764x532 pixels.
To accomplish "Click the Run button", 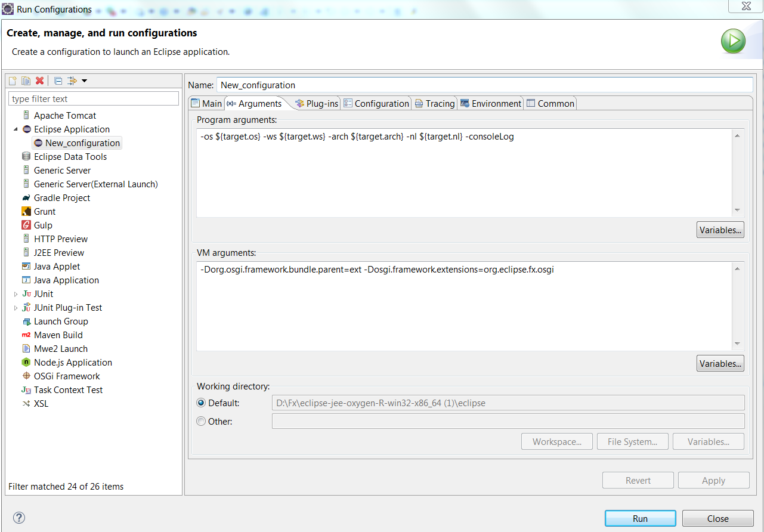I will tap(641, 519).
